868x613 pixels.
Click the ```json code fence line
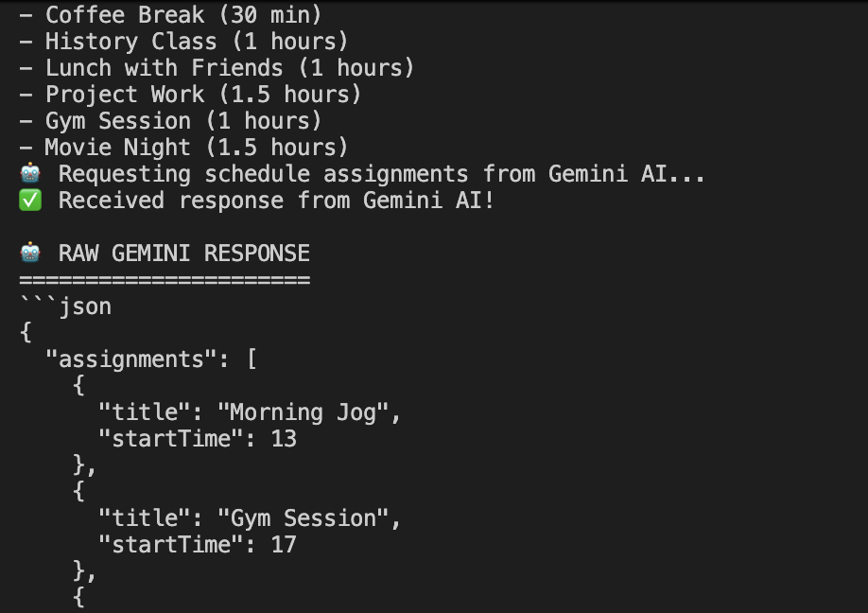[x=65, y=306]
